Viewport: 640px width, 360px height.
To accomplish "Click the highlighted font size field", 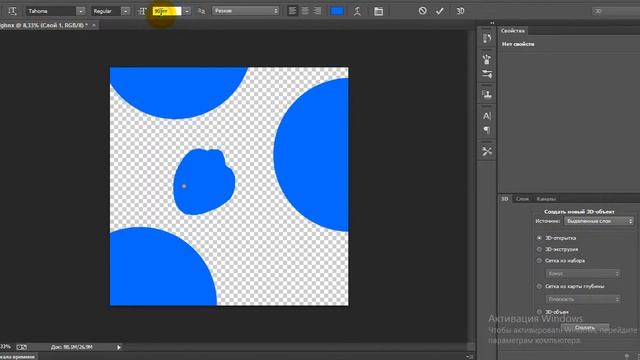I will (167, 11).
